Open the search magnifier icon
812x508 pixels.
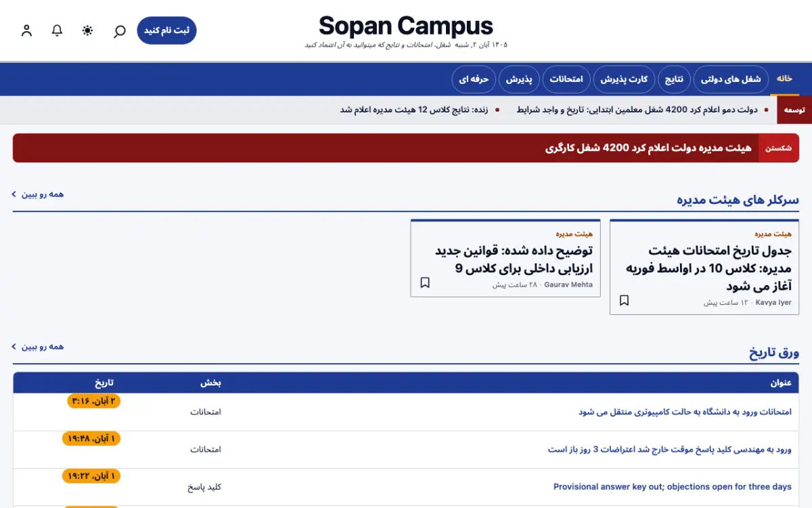click(x=119, y=31)
